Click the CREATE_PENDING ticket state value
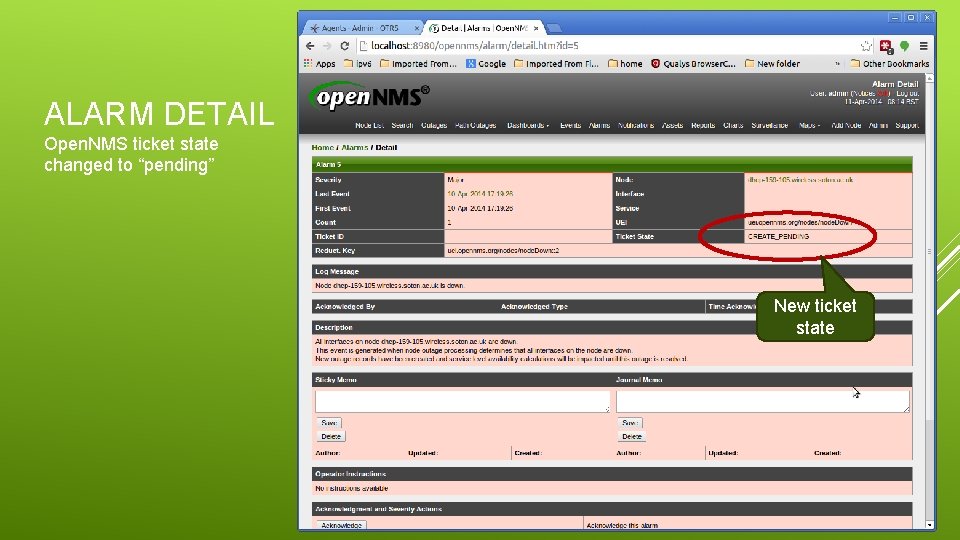This screenshot has height=540, width=960. (x=778, y=236)
